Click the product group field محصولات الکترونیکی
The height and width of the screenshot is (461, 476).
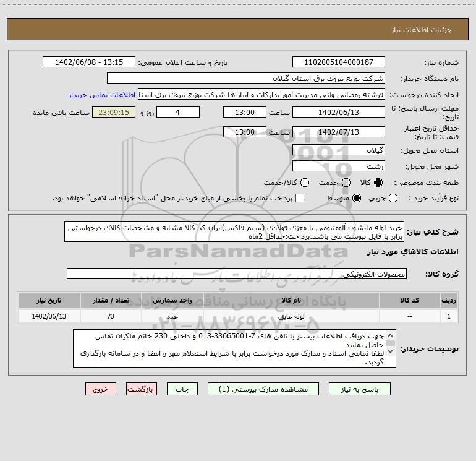tap(237, 274)
